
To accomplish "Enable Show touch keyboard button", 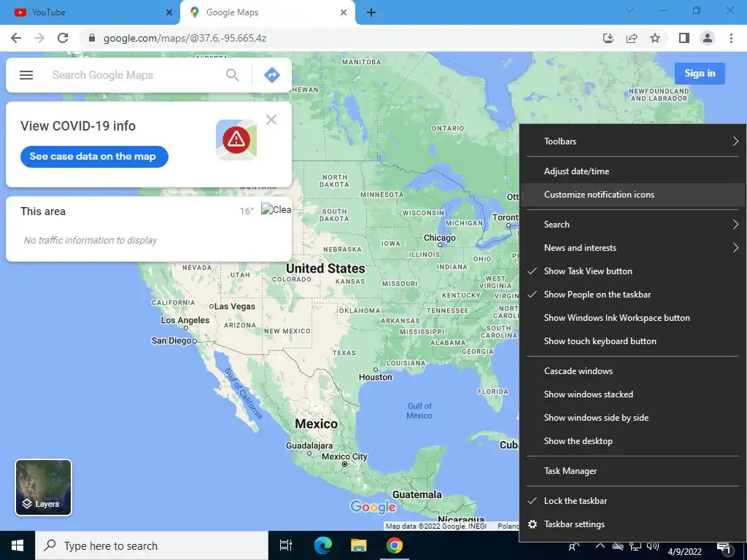I will (632, 341).
